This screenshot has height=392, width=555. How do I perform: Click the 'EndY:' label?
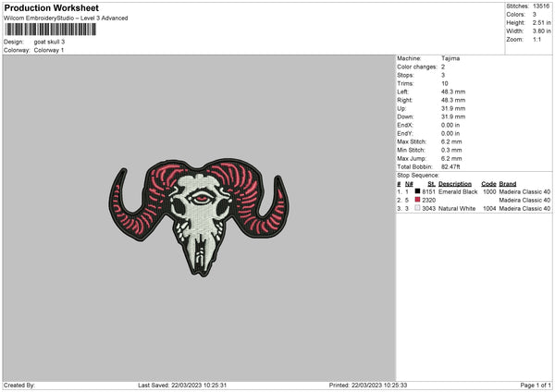pos(405,133)
